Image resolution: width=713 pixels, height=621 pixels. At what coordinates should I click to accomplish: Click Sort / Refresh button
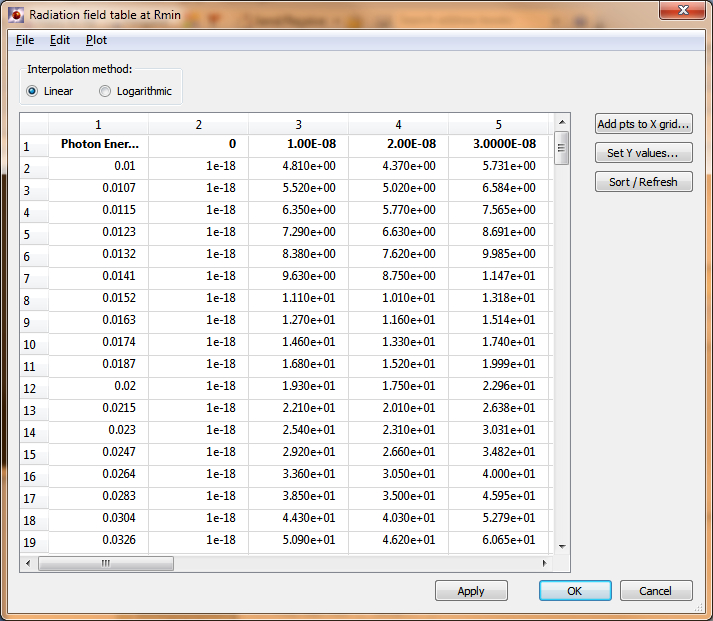coord(643,182)
